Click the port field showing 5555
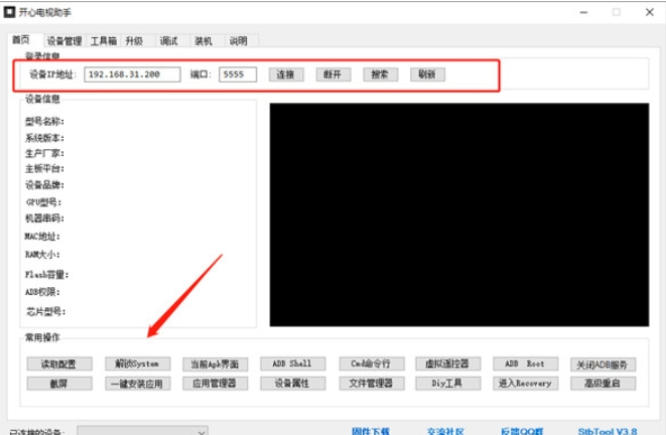 238,74
